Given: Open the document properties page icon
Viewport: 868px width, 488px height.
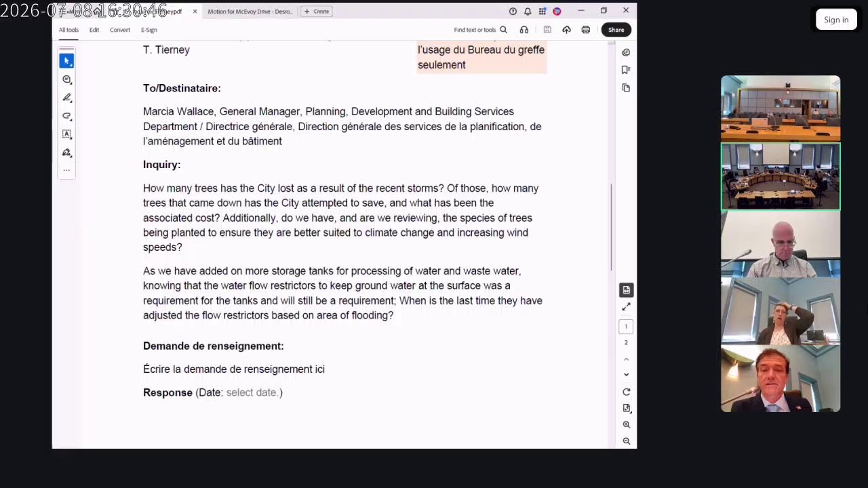Looking at the screenshot, I should 626,408.
